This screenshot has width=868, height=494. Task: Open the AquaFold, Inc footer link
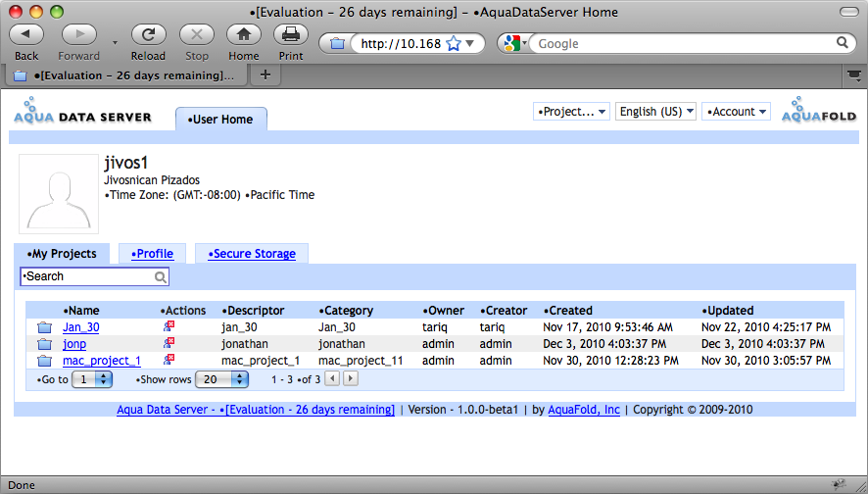point(584,410)
